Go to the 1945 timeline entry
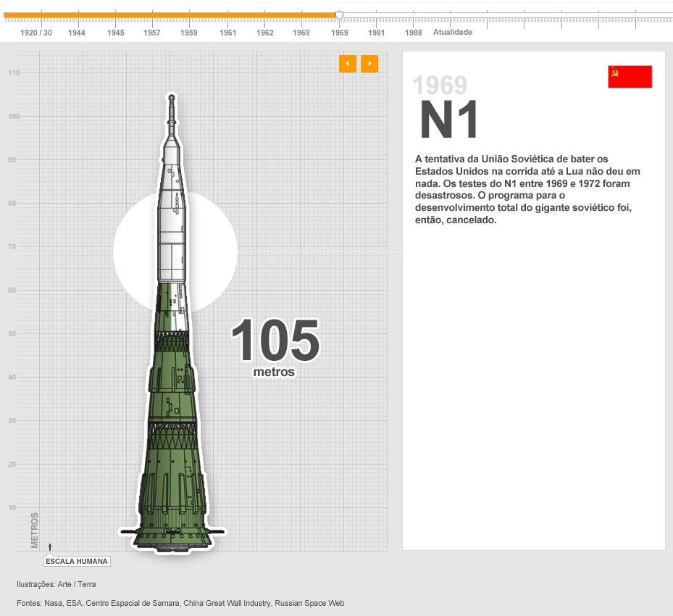Image resolution: width=673 pixels, height=616 pixels. 116,33
